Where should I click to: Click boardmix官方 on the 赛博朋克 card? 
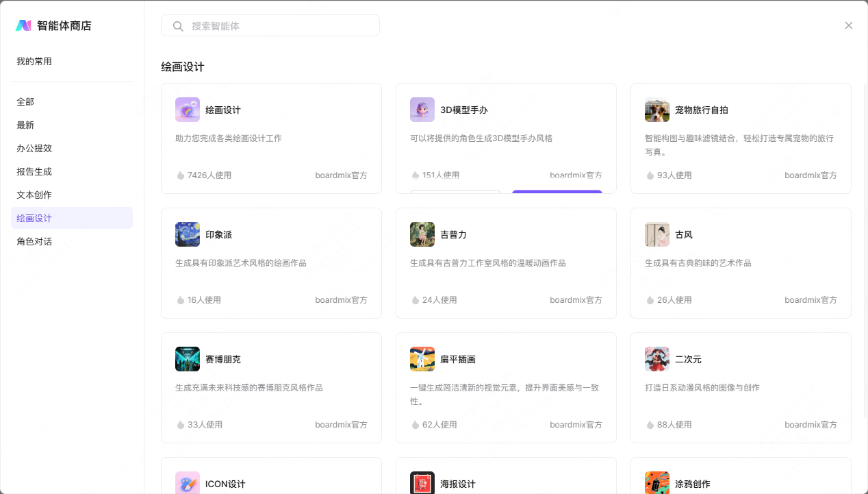[x=341, y=425]
